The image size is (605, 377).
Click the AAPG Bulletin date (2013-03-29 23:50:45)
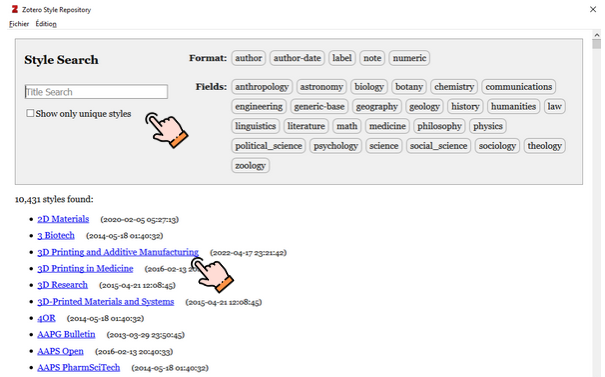coord(145,335)
